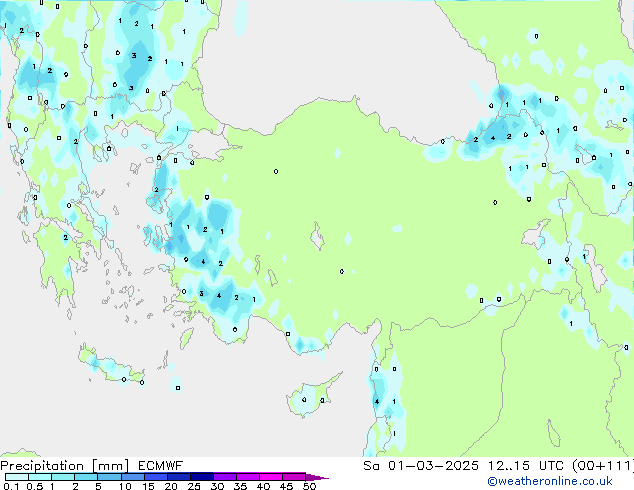Click the '15' legend scale value
Image resolution: width=634 pixels, height=490 pixels.
[x=148, y=486]
